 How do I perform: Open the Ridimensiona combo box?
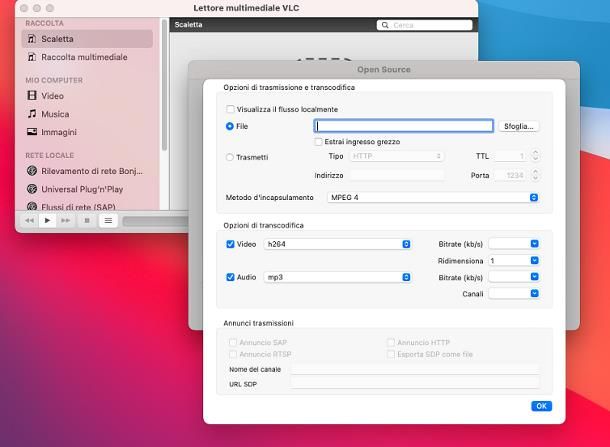pos(514,260)
